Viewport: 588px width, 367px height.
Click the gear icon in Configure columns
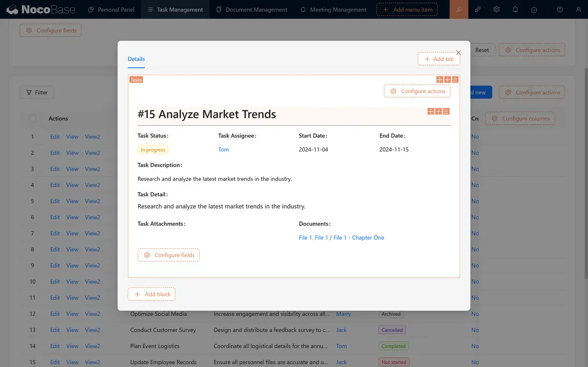click(x=494, y=118)
